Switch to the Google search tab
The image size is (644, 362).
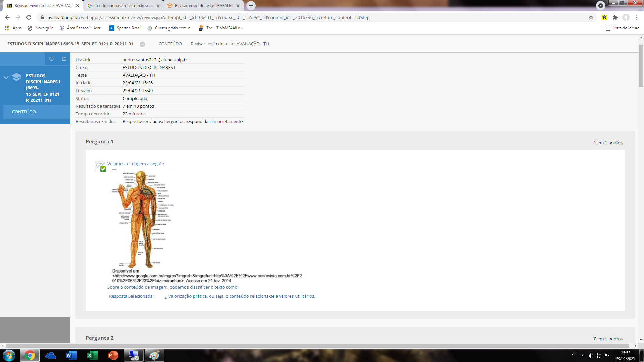pos(123,6)
